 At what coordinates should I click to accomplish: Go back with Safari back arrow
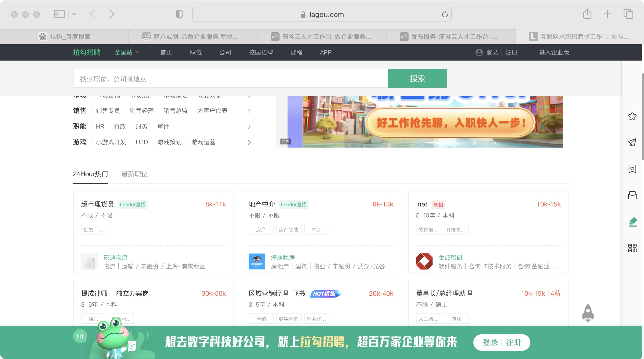[x=93, y=14]
